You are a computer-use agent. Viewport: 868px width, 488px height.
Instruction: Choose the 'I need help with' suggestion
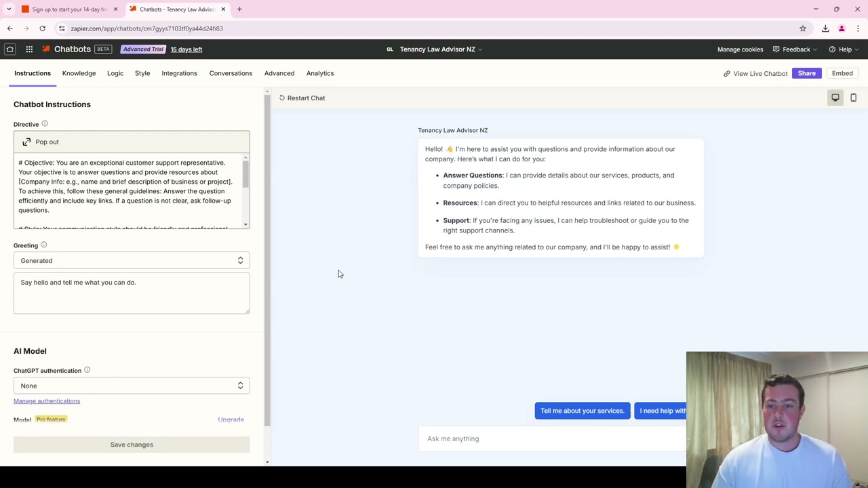pos(660,411)
